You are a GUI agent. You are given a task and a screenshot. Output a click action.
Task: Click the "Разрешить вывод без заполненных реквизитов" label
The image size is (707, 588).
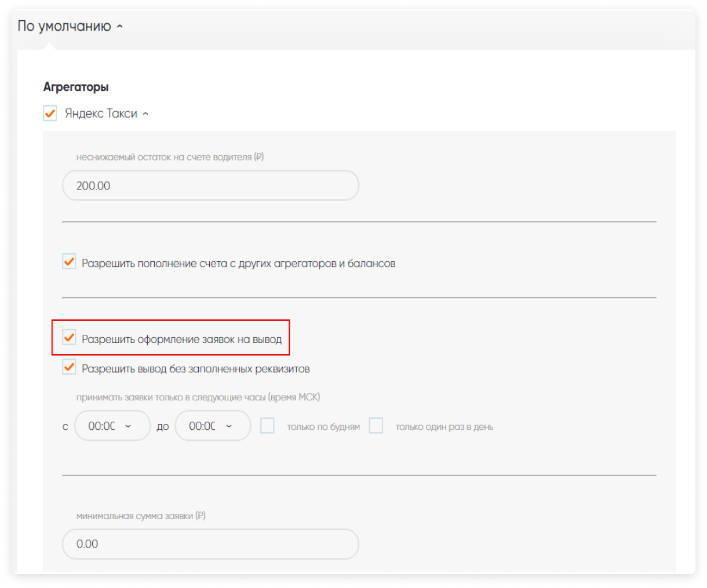click(x=195, y=369)
